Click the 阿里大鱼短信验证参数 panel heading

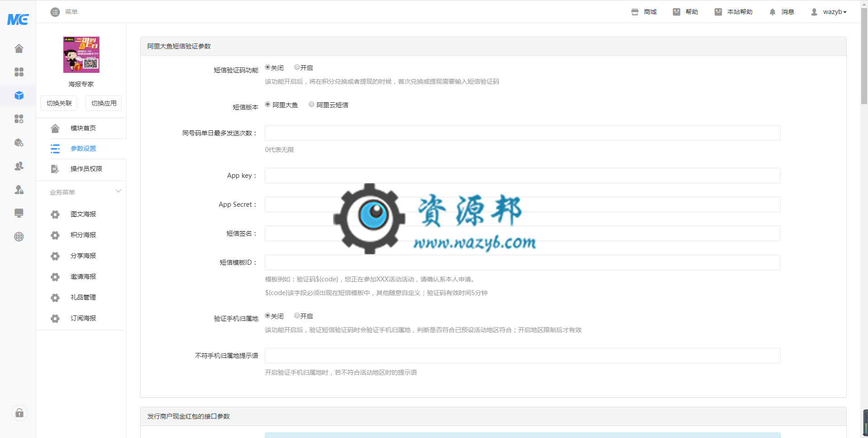(179, 46)
